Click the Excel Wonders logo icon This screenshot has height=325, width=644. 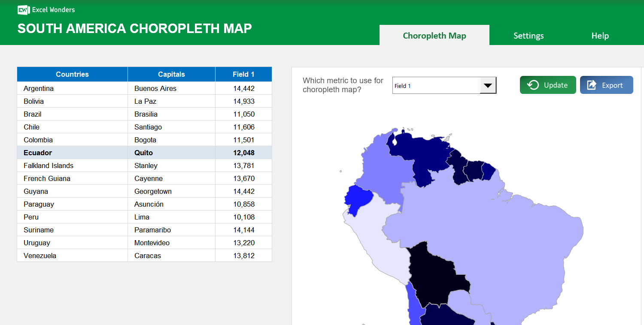(x=23, y=9)
